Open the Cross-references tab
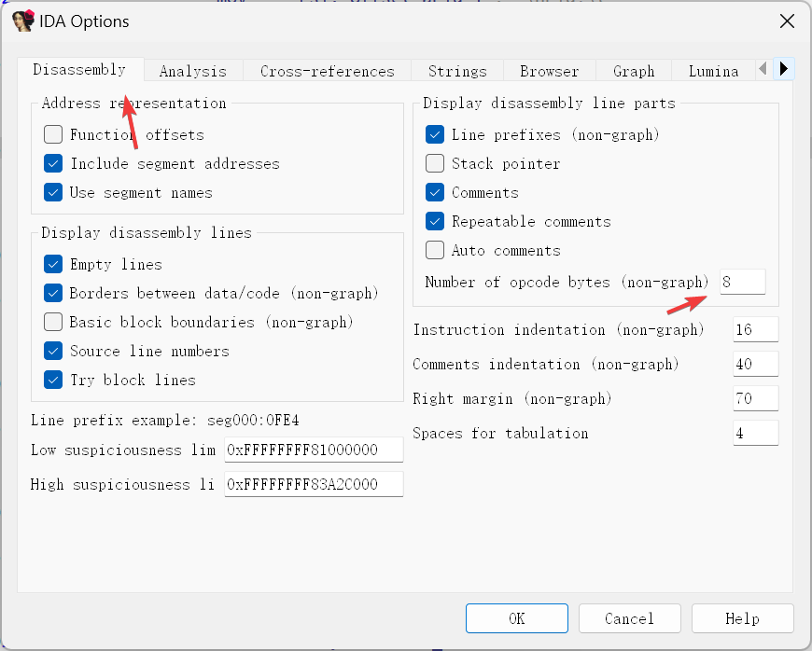Screen dimensions: 812x651 point(327,71)
